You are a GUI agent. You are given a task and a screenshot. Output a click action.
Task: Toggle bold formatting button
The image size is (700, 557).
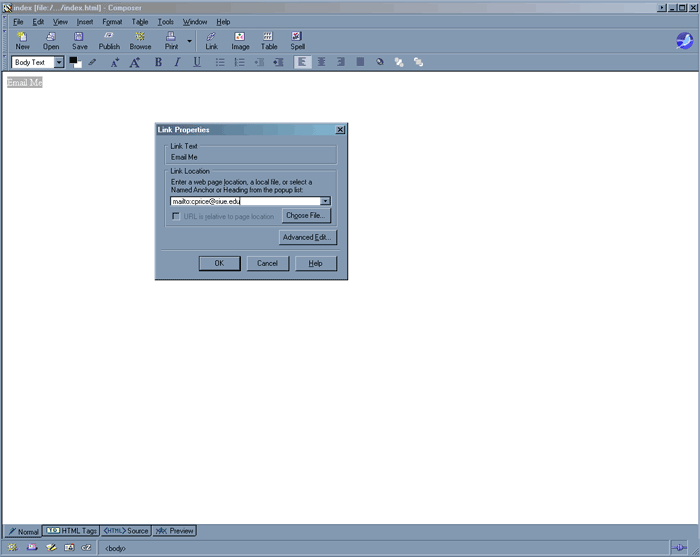coord(158,62)
